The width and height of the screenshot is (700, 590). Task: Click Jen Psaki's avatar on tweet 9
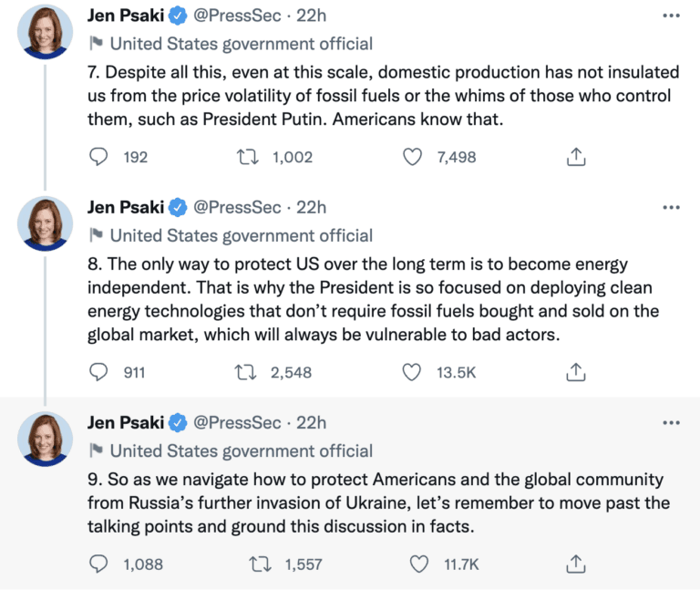tap(46, 439)
